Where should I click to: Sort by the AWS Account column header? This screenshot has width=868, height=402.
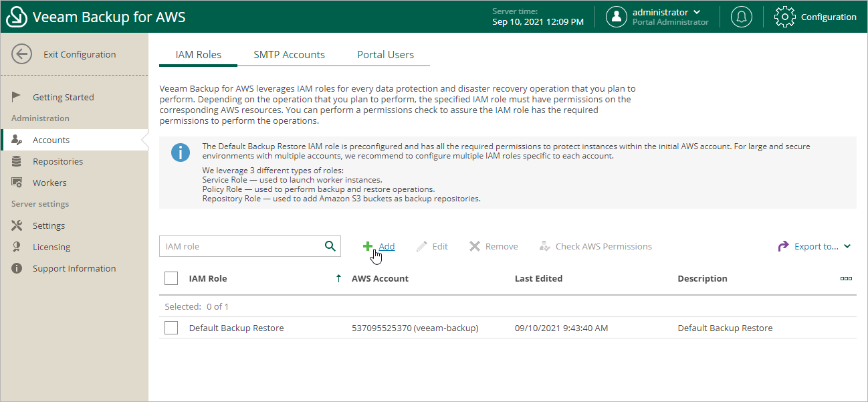[x=380, y=278]
